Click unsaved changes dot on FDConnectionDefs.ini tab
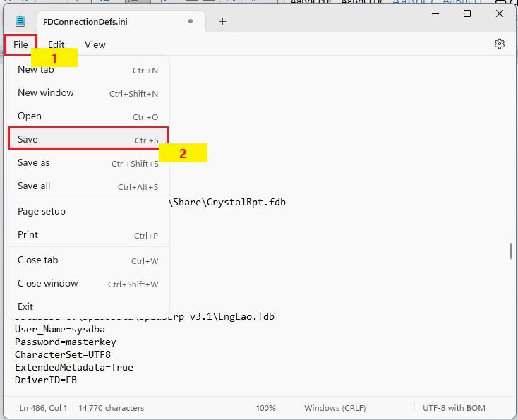This screenshot has width=518, height=420. (190, 21)
